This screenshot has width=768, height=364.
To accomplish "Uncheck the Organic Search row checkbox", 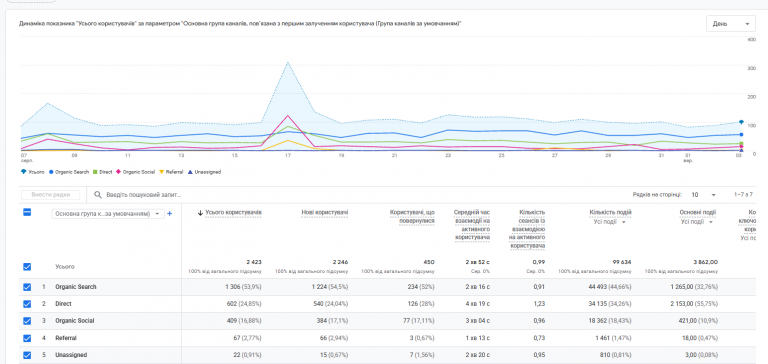I will click(27, 287).
